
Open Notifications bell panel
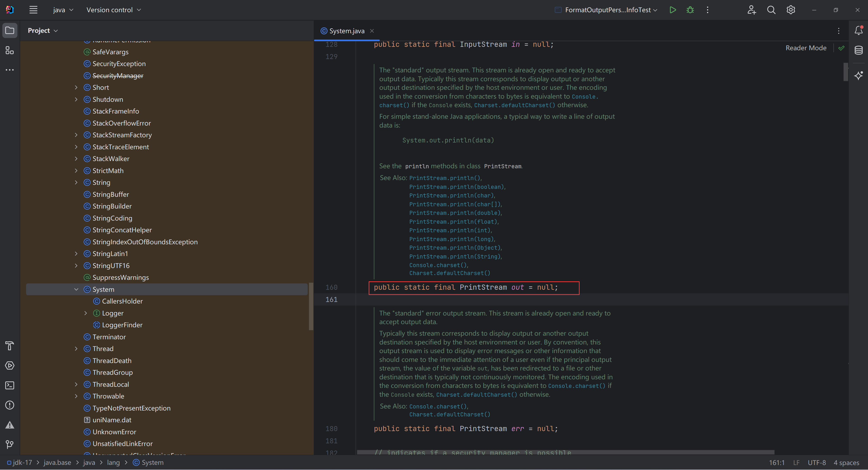[859, 30]
